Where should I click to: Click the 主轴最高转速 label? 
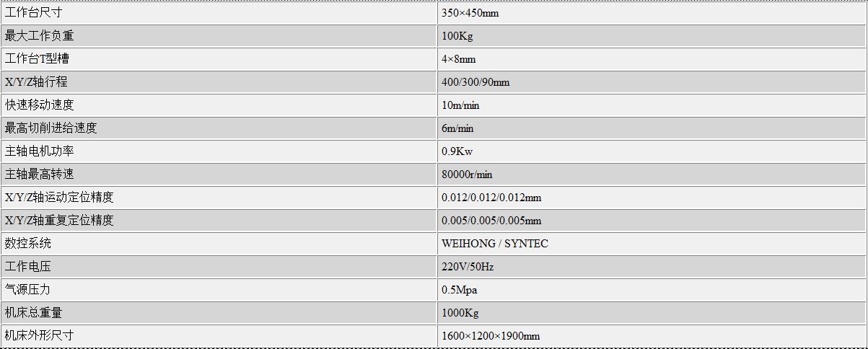pyautogui.click(x=39, y=174)
